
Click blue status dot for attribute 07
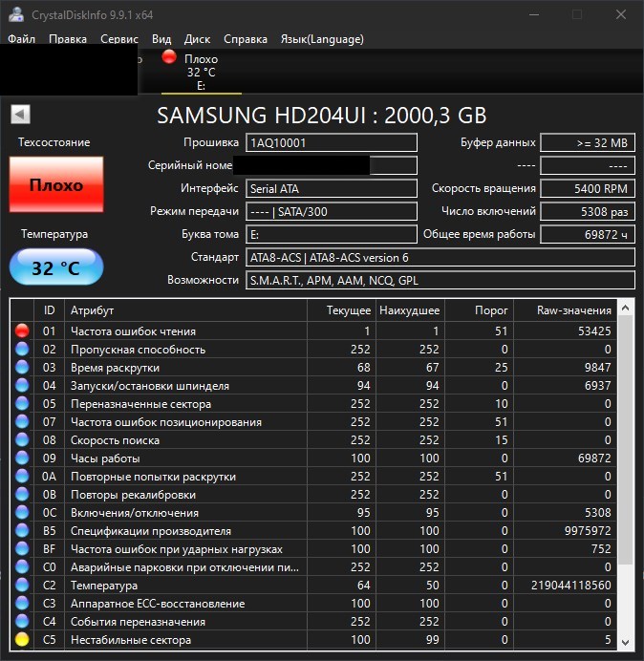click(22, 421)
